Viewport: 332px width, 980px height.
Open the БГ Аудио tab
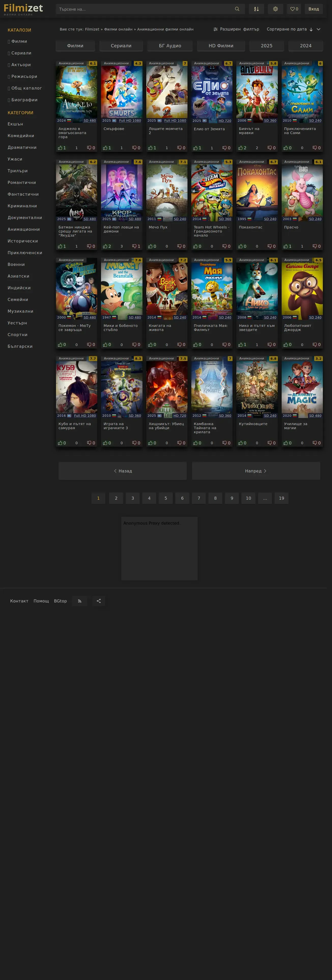click(170, 46)
